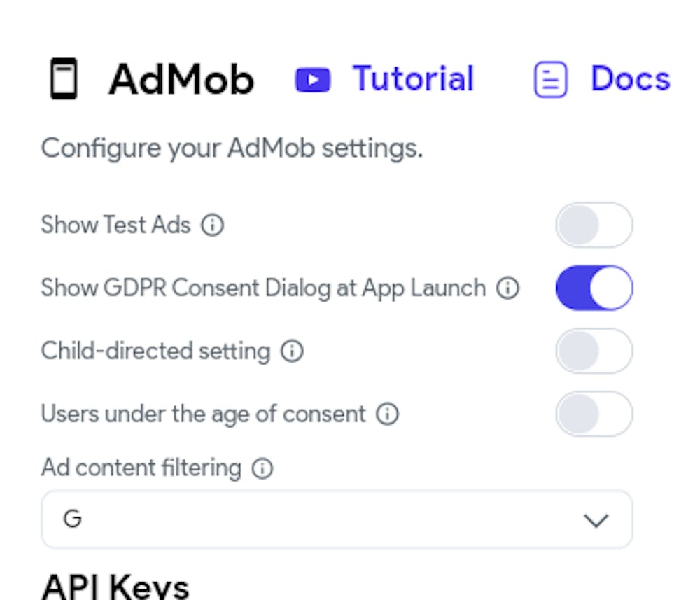Image resolution: width=700 pixels, height=600 pixels.
Task: Click the info icon beside Show Test Ads
Action: coord(213,225)
